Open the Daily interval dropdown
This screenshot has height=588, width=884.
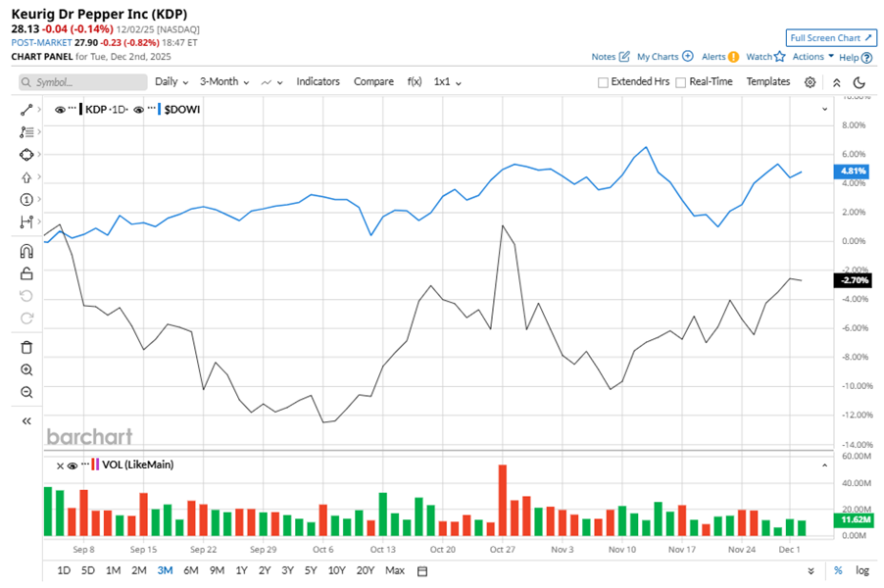pos(172,81)
